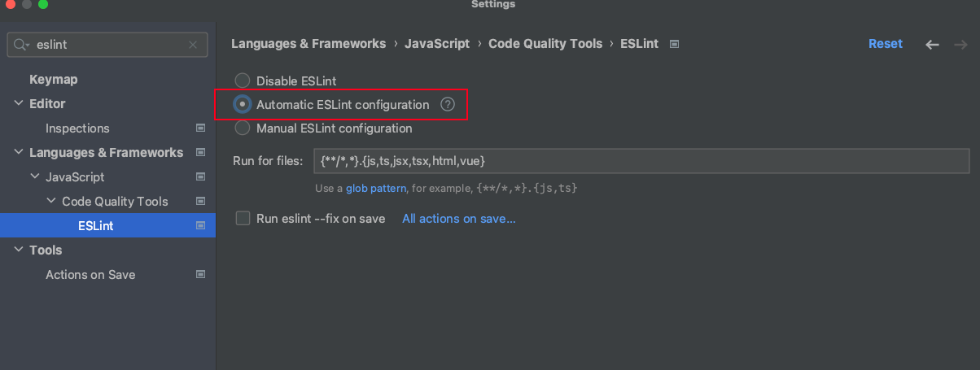
Task: Navigate forward with the right arrow
Action: 960,45
